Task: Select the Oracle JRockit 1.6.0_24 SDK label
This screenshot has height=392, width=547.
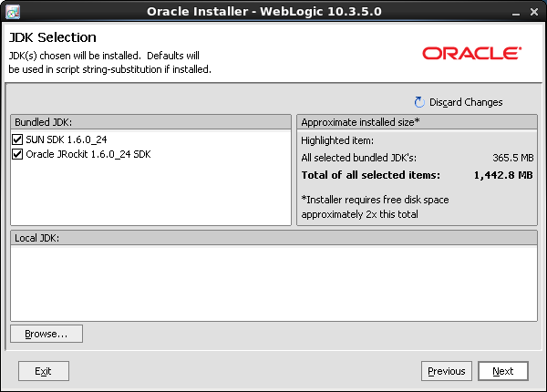Action: tap(88, 154)
